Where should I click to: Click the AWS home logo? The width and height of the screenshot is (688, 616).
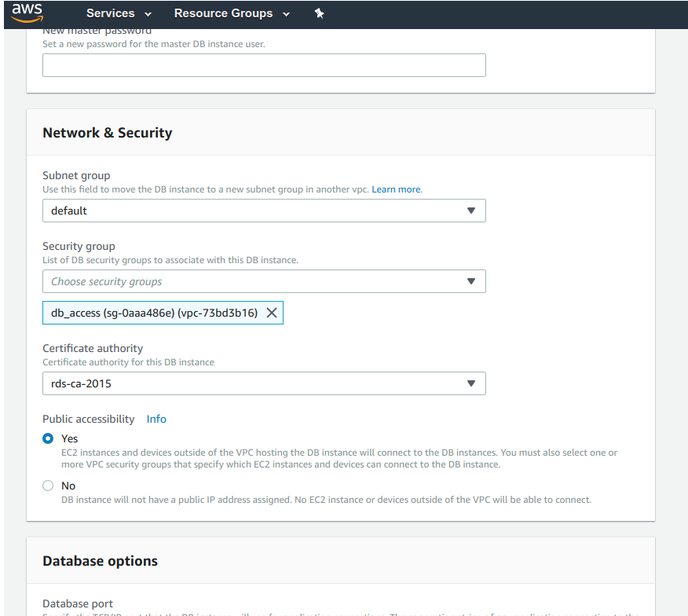pos(27,13)
